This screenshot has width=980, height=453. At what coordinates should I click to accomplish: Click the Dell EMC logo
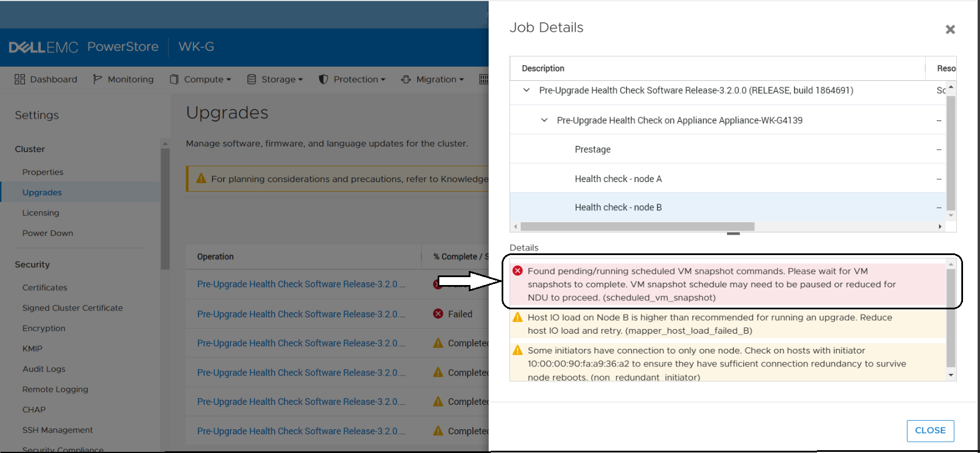(44, 47)
